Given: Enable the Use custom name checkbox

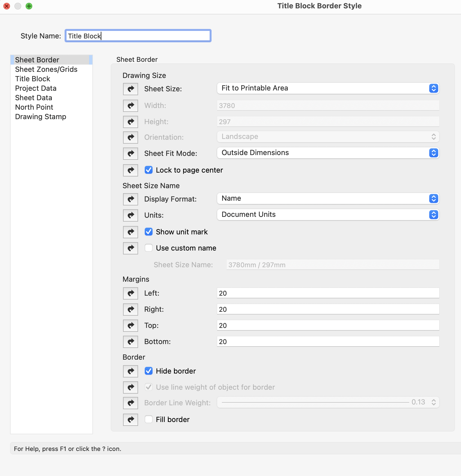Looking at the screenshot, I should (x=149, y=248).
